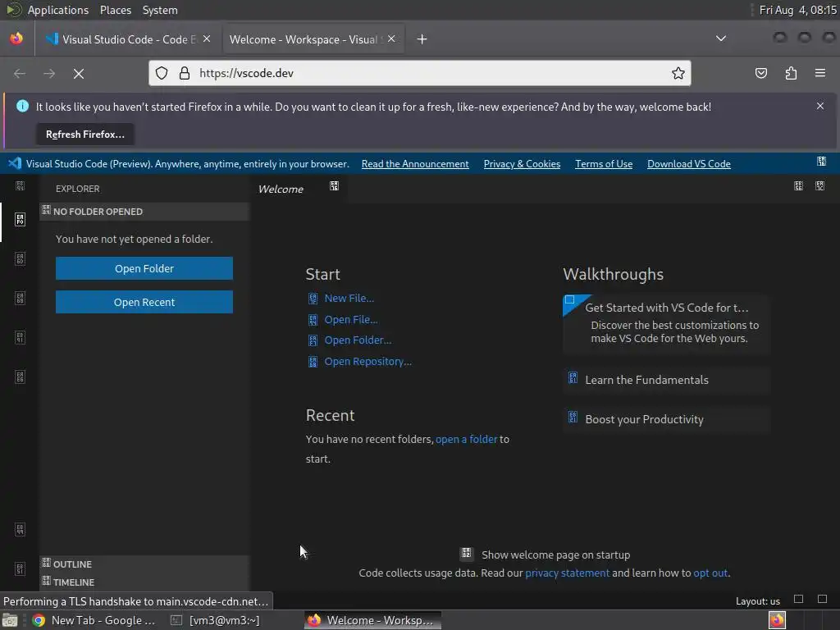This screenshot has width=840, height=630.
Task: Expand Learn the Fundamentals walkthrough
Action: click(666, 380)
